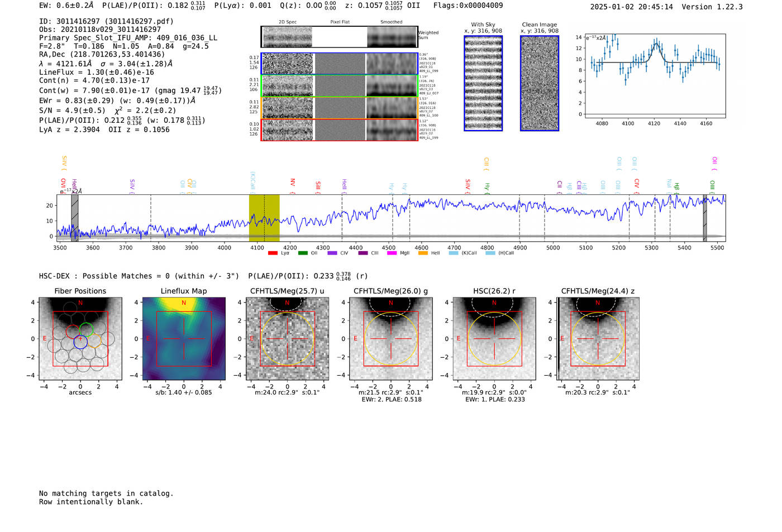Click the 2025-01-02 20:45:14 timestamp
The width and height of the screenshot is (782, 532).
tap(632, 7)
